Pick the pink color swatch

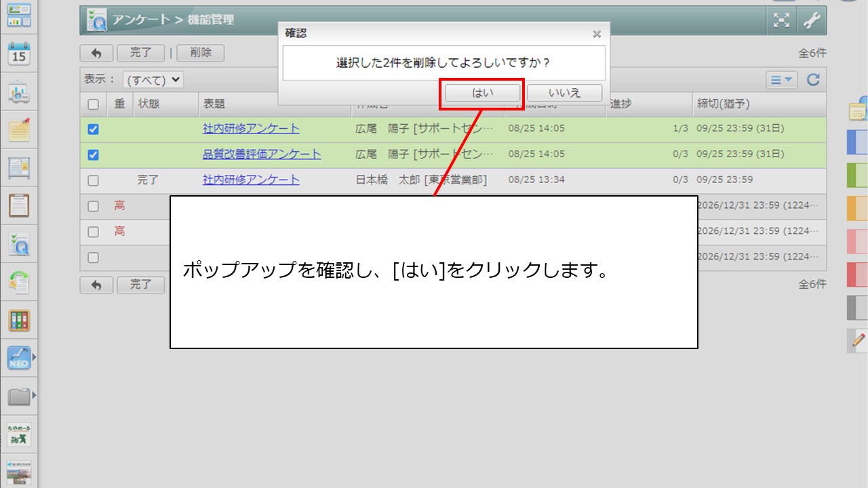(857, 241)
